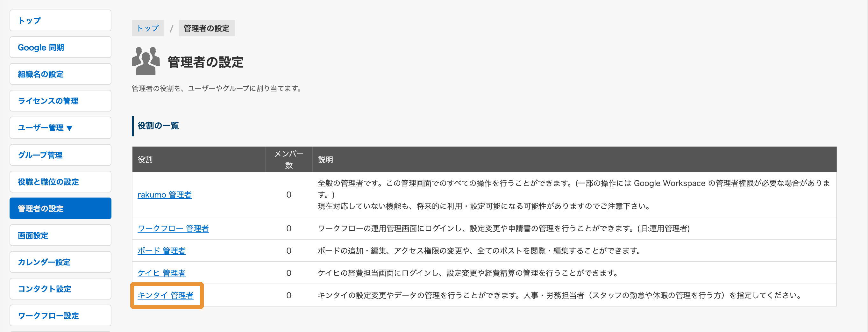Viewport: 868px width, 332px height.
Task: Open the ケイヒ 管理者 role link
Action: click(x=161, y=273)
